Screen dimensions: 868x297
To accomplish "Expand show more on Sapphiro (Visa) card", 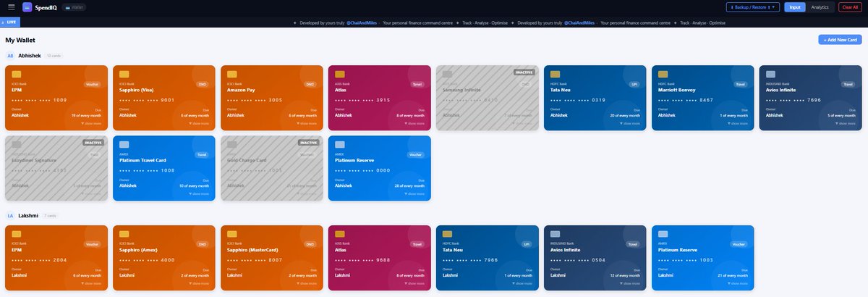I will [x=200, y=124].
